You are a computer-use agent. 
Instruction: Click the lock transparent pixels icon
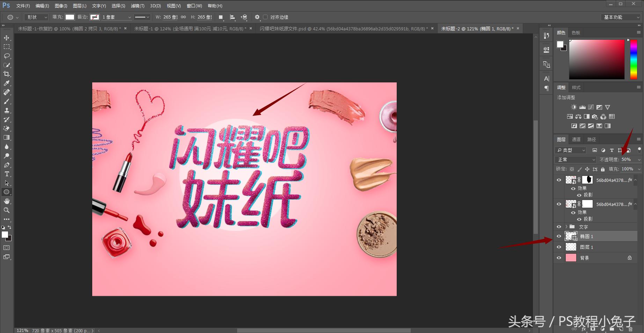[x=572, y=169]
